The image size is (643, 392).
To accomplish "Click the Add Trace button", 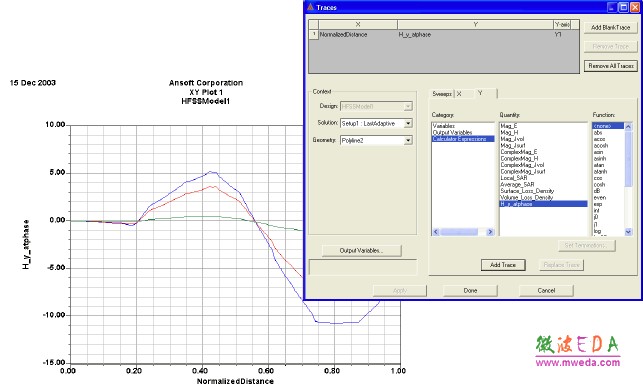I will (x=503, y=265).
